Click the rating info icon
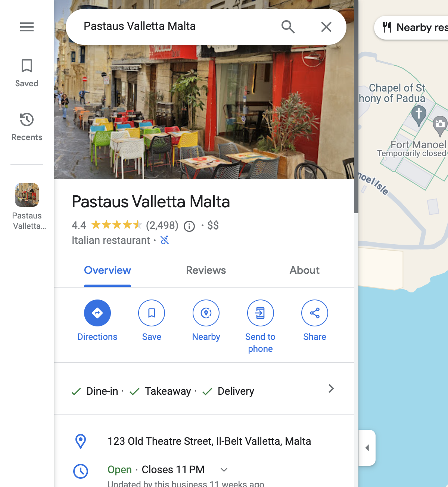This screenshot has height=487, width=448. [189, 226]
